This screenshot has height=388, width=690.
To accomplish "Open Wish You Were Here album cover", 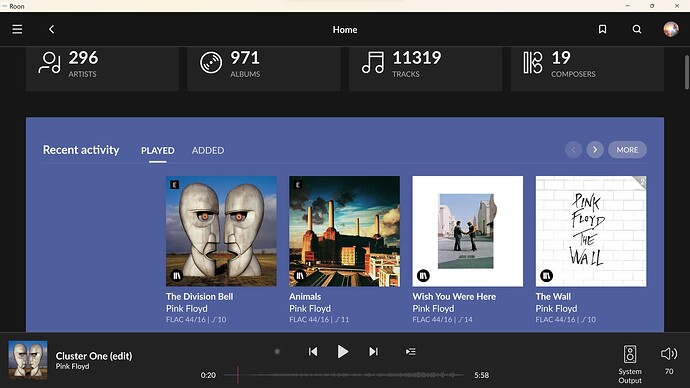I will coord(468,231).
